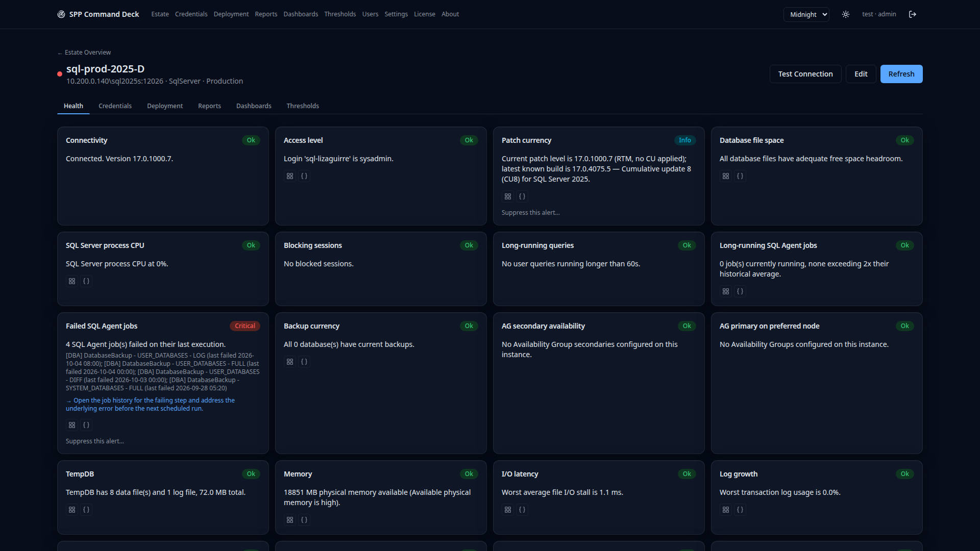
Task: Click the Ok badge on Connectivity card
Action: tap(251, 140)
